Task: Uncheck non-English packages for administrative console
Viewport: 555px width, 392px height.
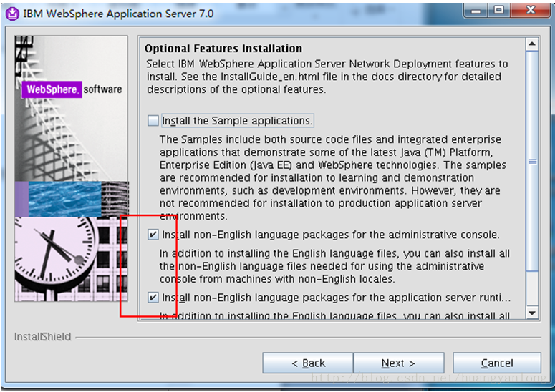Action: (x=153, y=235)
